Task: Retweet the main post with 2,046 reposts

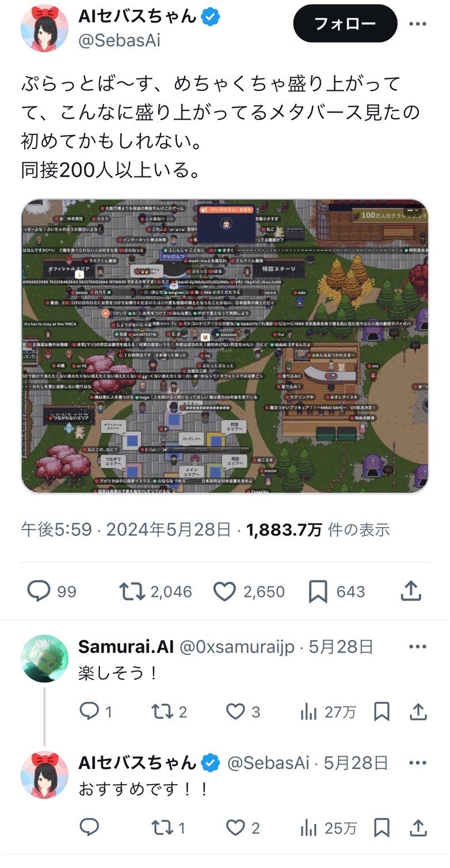Action: click(155, 592)
